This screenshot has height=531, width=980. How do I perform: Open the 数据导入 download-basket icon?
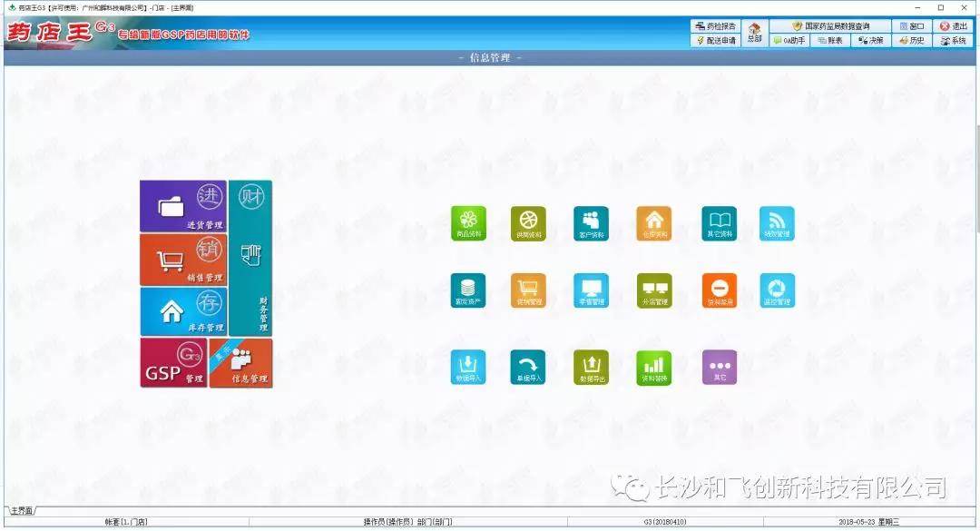[468, 367]
